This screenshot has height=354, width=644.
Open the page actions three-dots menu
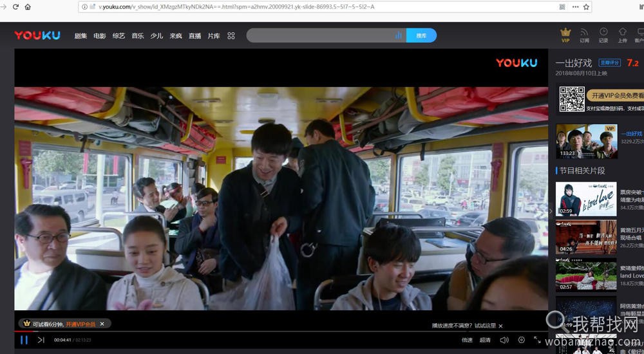(x=575, y=6)
